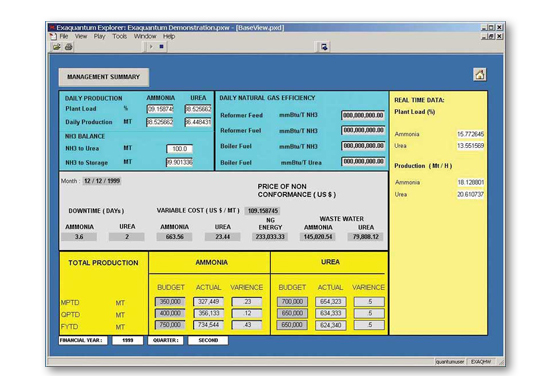
Task: Click waste water Ammonia value 145,020.54
Action: [318, 237]
